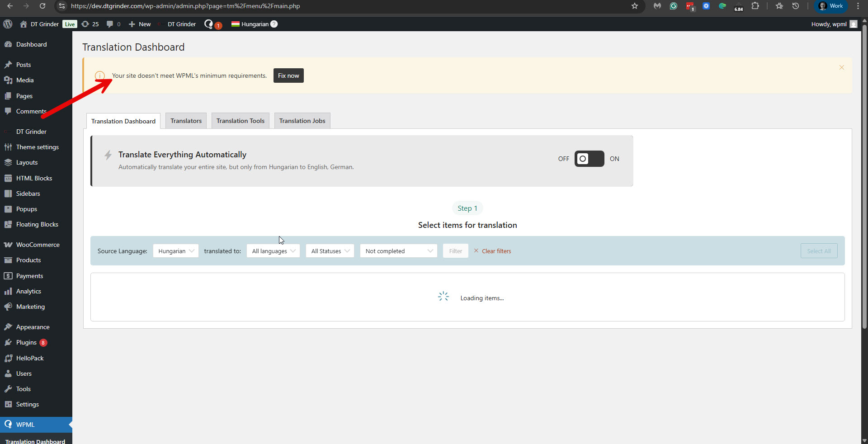Image resolution: width=868 pixels, height=444 pixels.
Task: Open the browser extensions puzzle icon
Action: click(755, 6)
